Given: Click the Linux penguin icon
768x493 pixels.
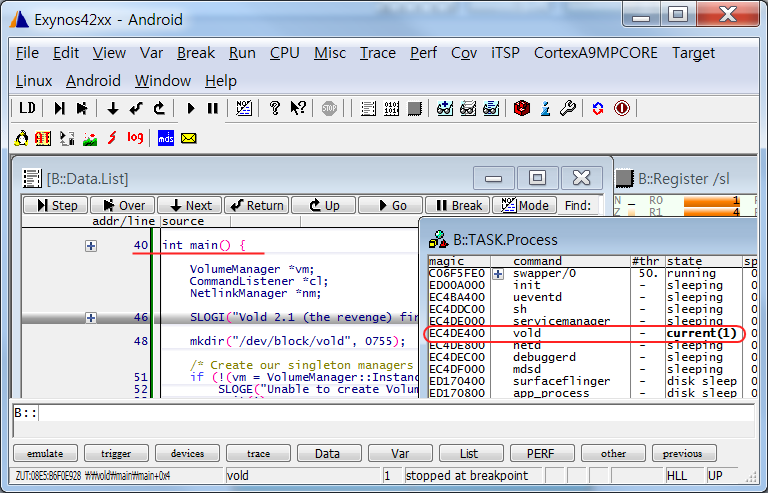Looking at the screenshot, I should [x=22, y=138].
